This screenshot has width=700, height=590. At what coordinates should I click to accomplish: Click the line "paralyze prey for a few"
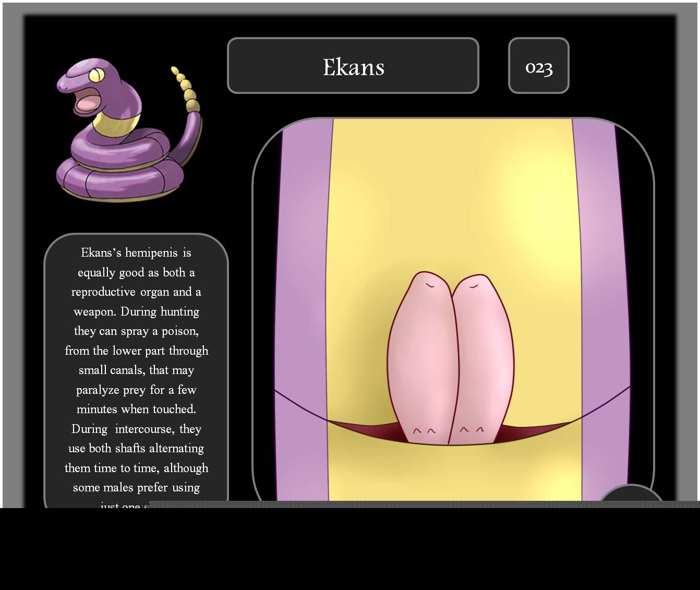coord(136,390)
